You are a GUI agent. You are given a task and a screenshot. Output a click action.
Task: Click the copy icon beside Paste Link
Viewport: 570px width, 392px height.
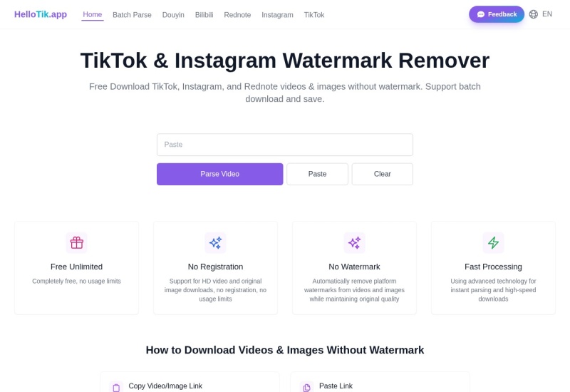pos(307,388)
